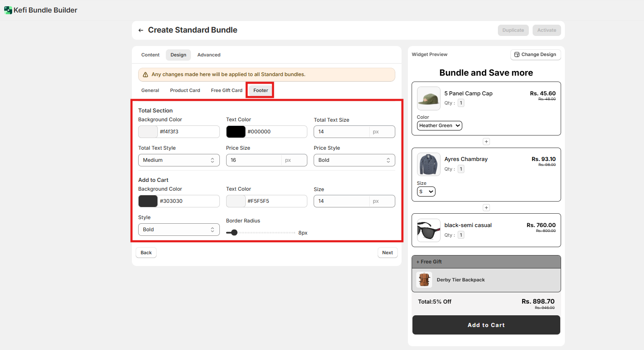The height and width of the screenshot is (350, 644).
Task: Click the plus icon below 5 Panel Camp Cap
Action: [x=486, y=142]
